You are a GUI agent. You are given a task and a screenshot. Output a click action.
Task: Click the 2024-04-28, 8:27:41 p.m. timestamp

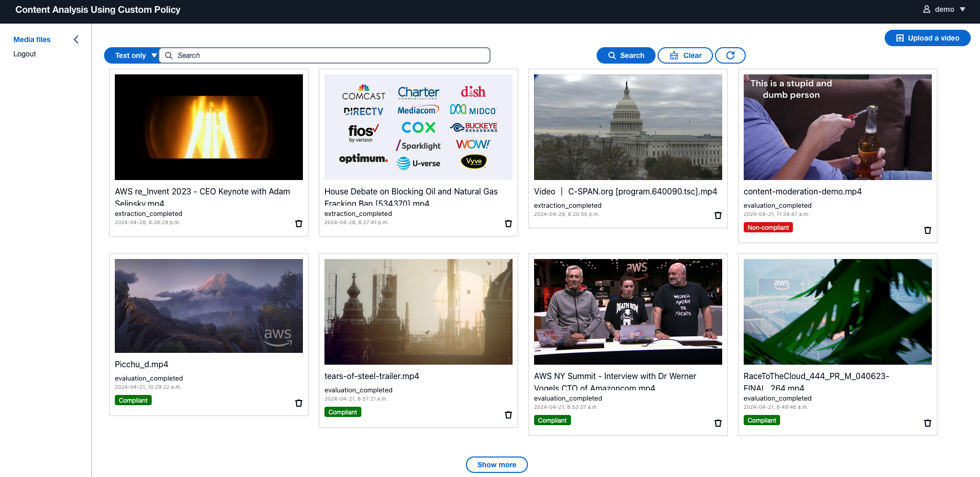[357, 223]
